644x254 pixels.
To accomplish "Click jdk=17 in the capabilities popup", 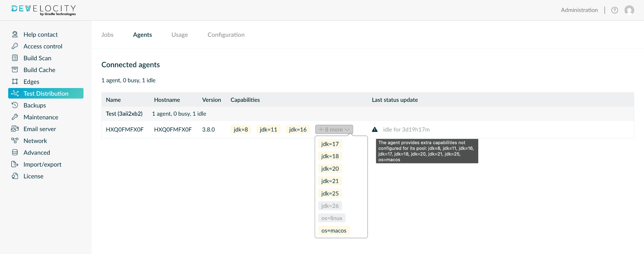I will [x=330, y=144].
